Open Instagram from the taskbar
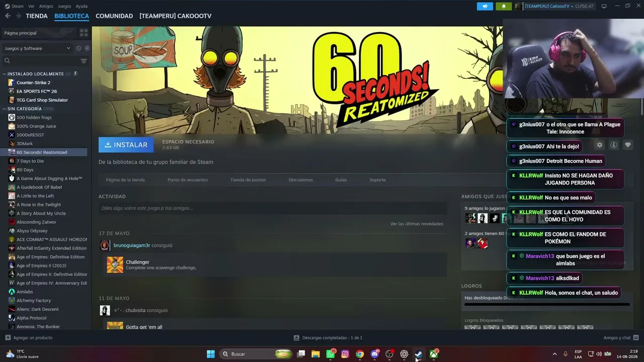644x362 pixels. [x=345, y=354]
